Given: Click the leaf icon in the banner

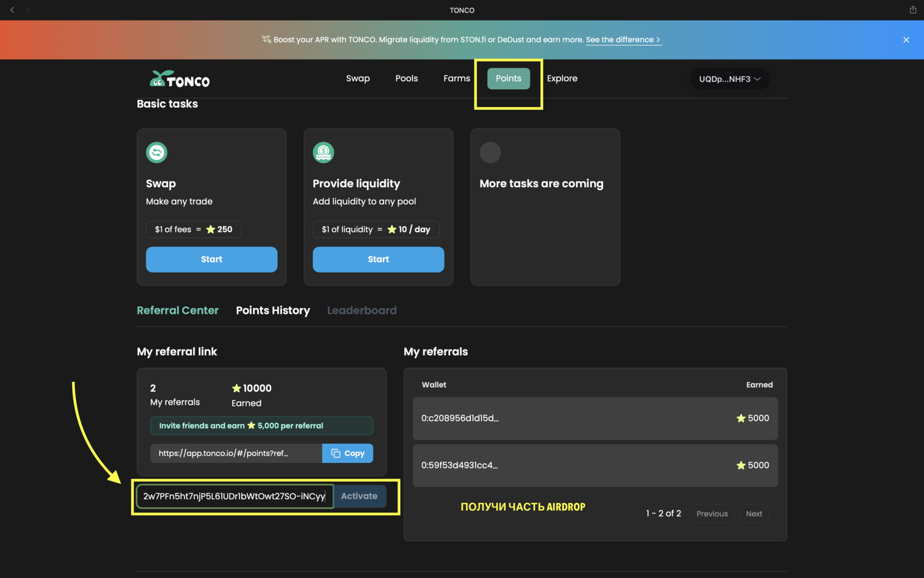Looking at the screenshot, I should 266,40.
